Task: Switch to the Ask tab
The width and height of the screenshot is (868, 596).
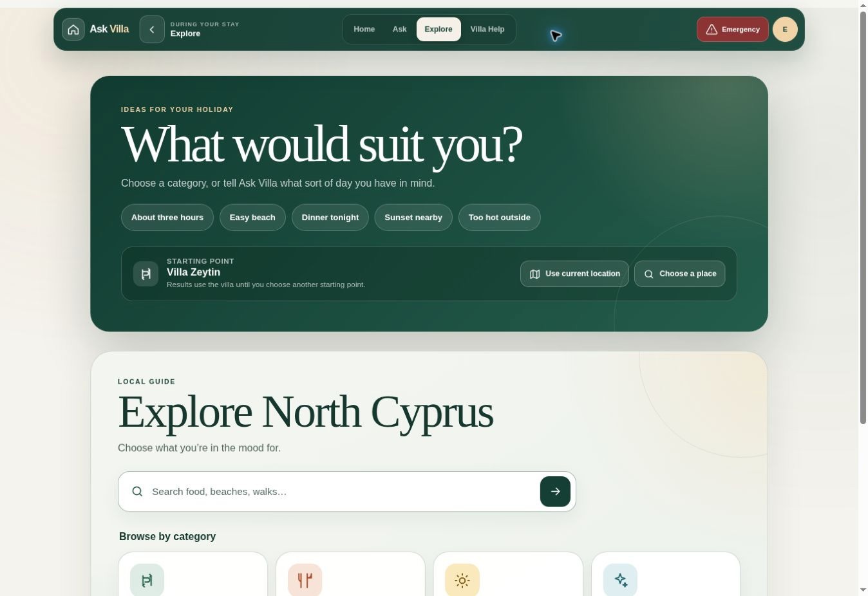Action: [400, 30]
